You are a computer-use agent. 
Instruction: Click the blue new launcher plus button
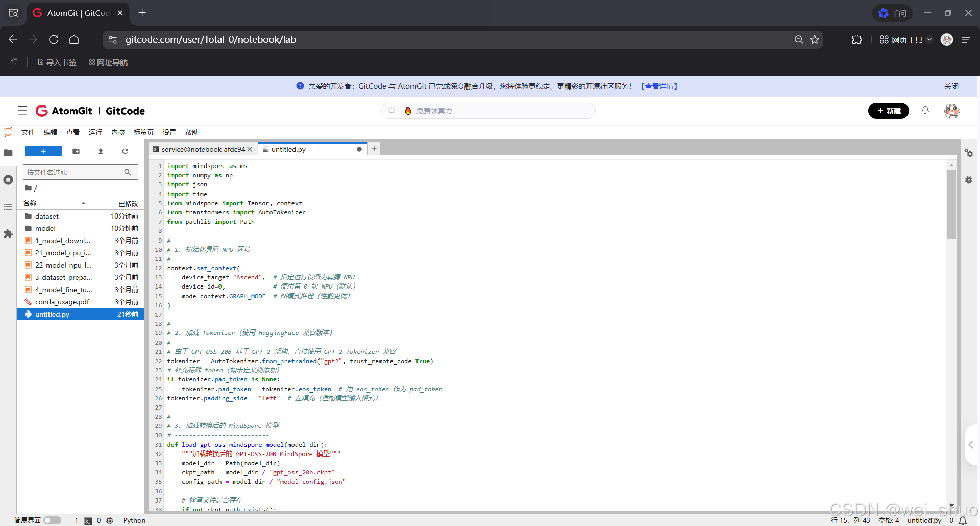[43, 151]
